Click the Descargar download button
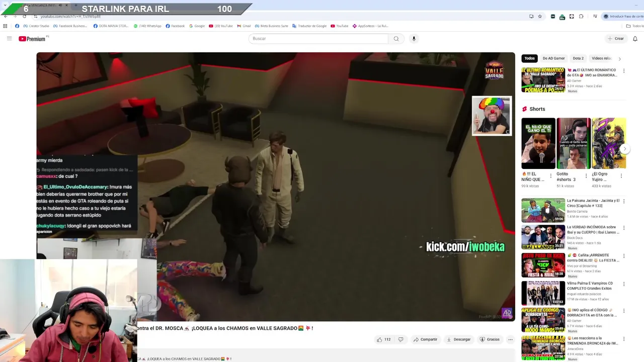Screen dimensions: 644x362 tap(458, 339)
